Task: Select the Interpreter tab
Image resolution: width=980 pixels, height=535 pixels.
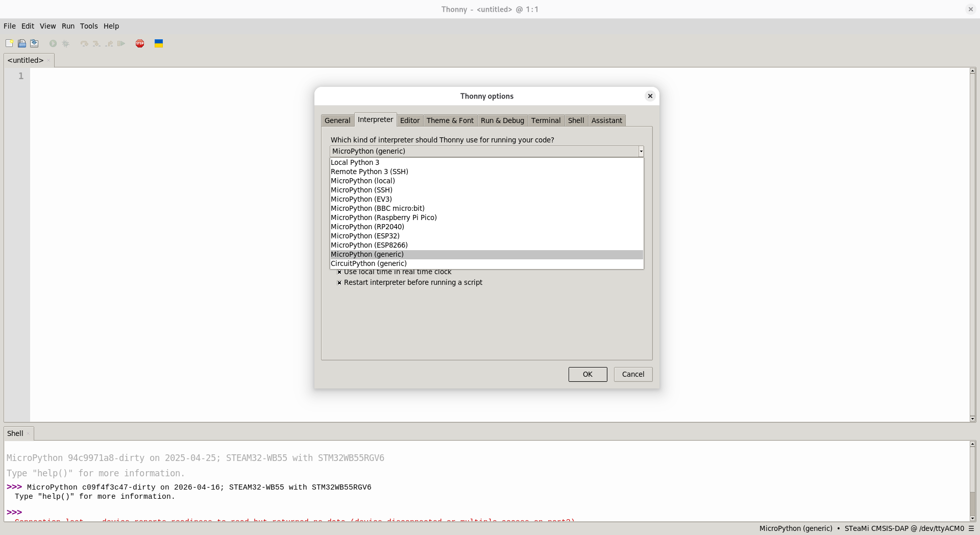Action: [375, 119]
